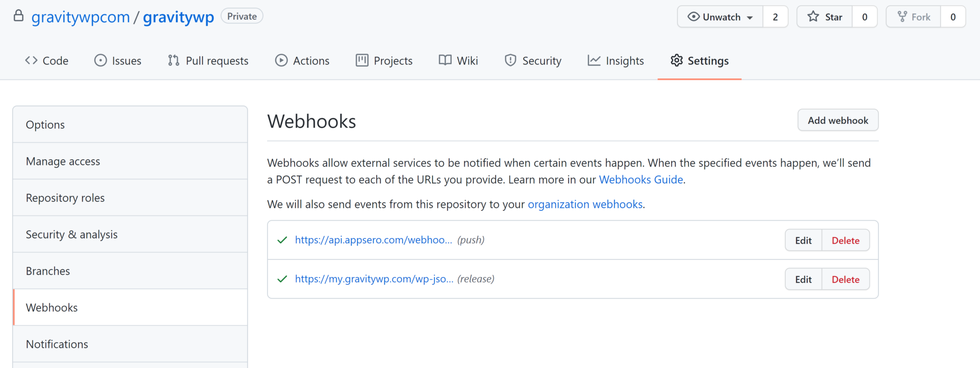Edit the appsero push webhook
The width and height of the screenshot is (980, 368).
(x=803, y=240)
